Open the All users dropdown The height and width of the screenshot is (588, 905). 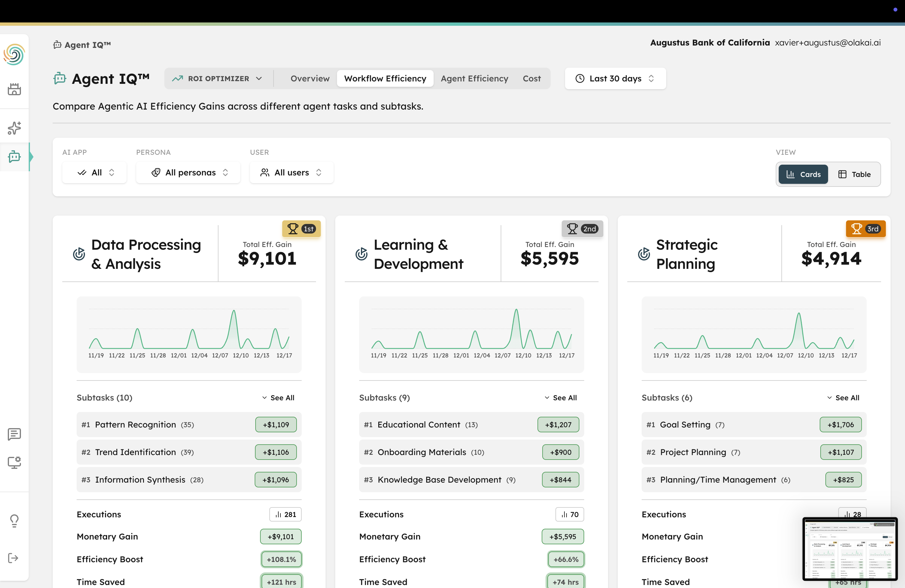[291, 172]
